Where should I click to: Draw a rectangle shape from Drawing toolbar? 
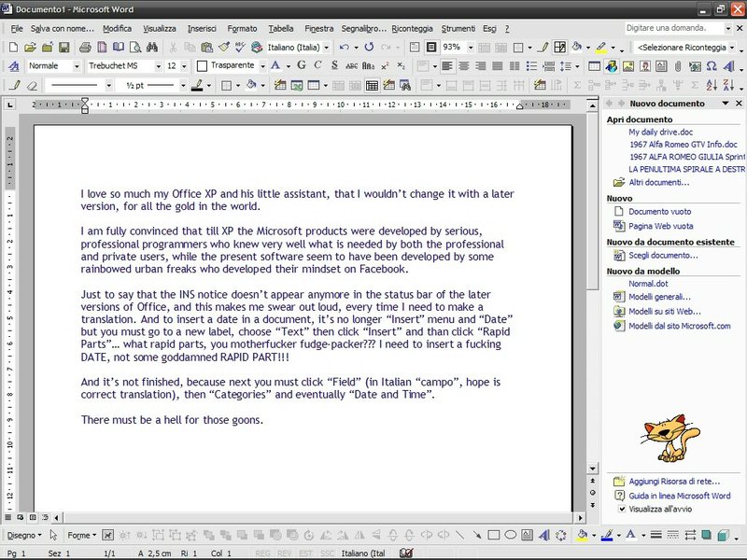(494, 535)
